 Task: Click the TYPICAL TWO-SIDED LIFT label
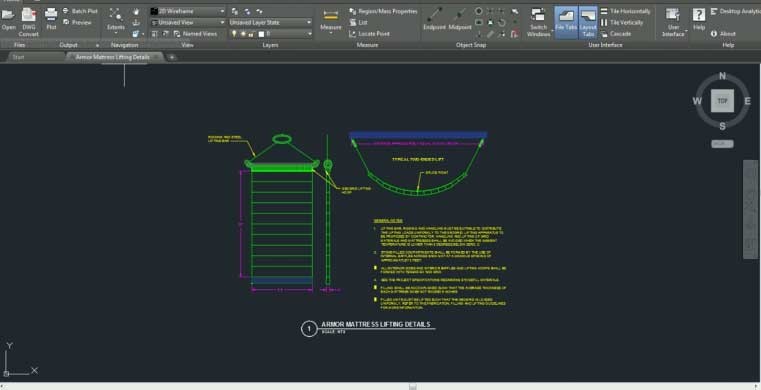coord(418,159)
